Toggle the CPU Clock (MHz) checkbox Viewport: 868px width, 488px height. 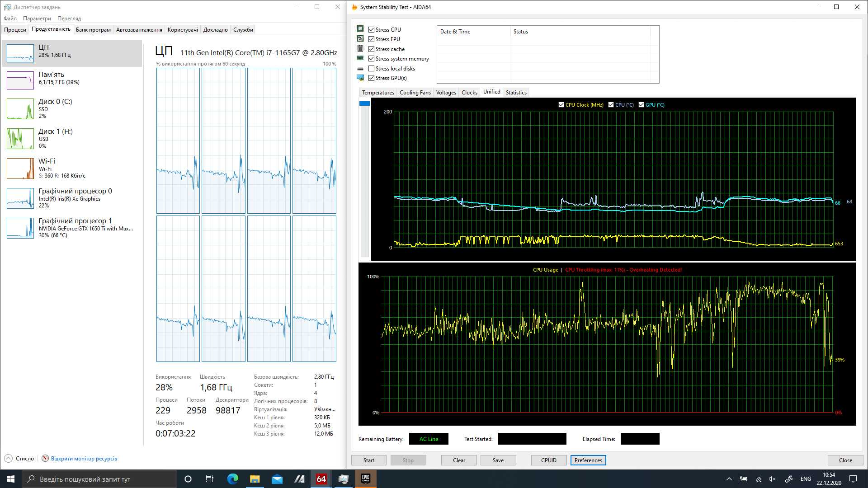coord(561,105)
